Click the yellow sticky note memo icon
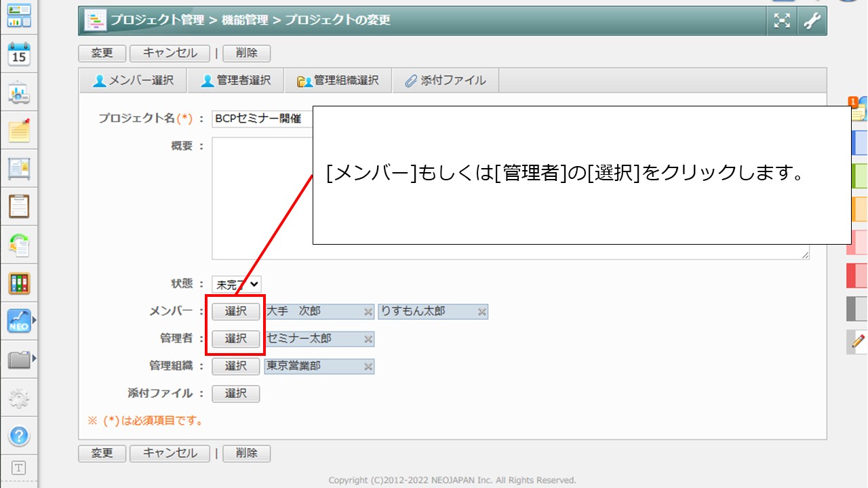868x488 pixels. click(x=19, y=129)
